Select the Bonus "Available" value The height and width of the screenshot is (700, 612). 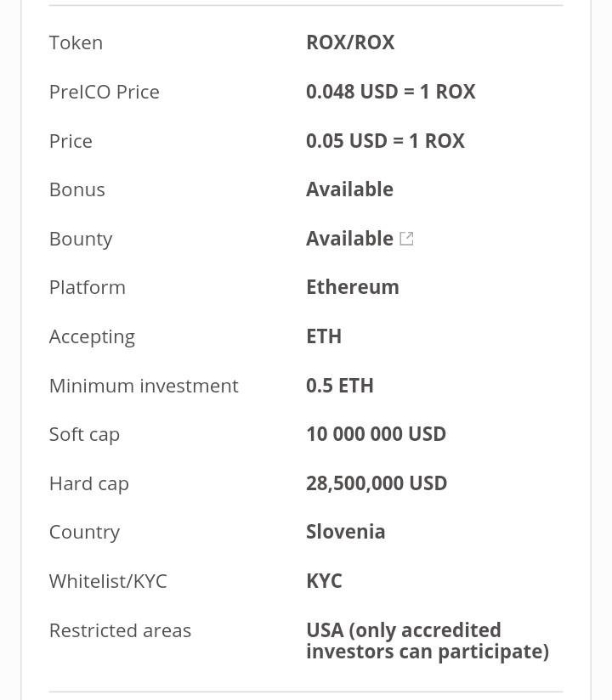[x=349, y=189]
